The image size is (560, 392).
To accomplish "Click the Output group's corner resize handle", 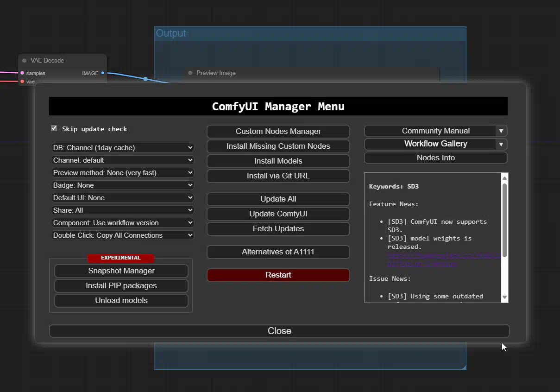I will click(x=463, y=367).
